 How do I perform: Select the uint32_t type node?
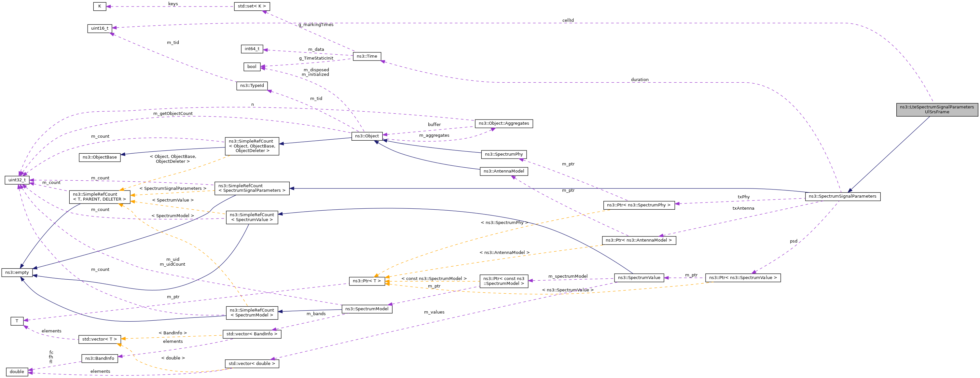point(17,180)
